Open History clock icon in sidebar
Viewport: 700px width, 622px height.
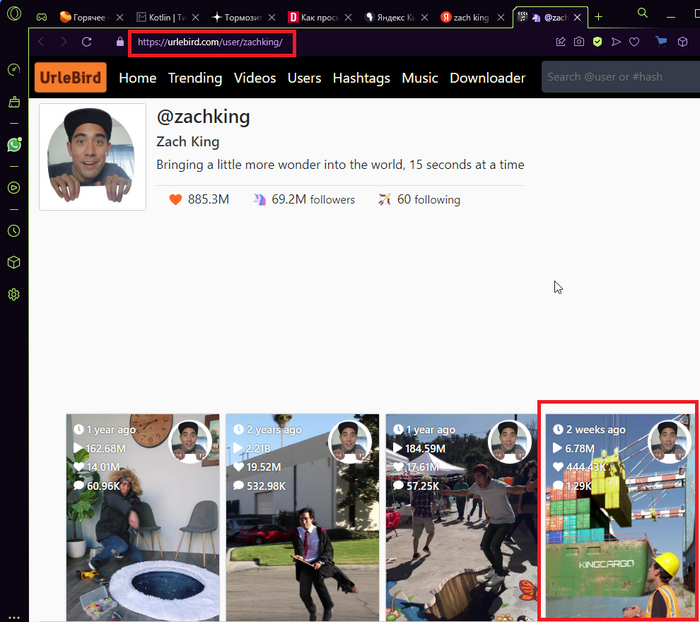coord(14,231)
